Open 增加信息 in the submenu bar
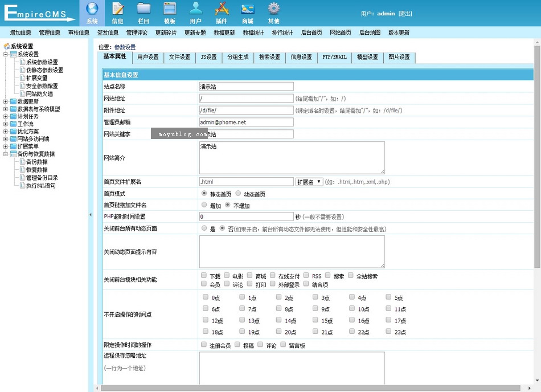The image size is (541, 392). click(x=21, y=33)
